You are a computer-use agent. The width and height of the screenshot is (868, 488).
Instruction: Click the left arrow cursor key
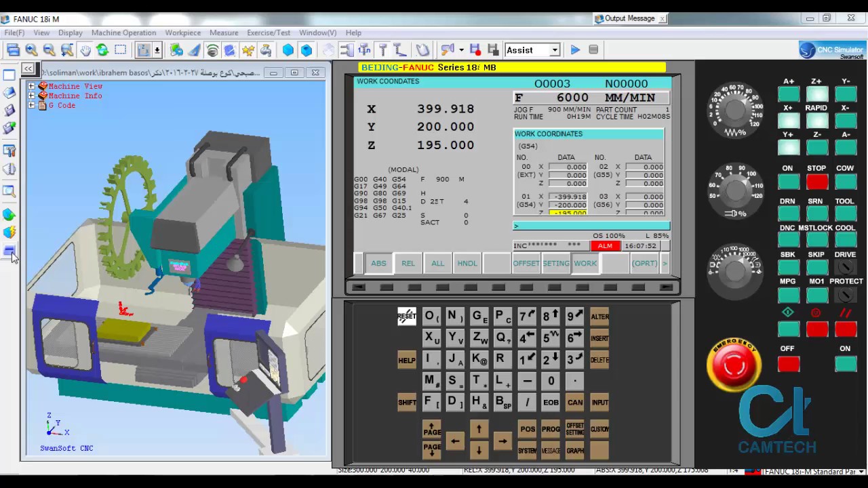tap(455, 441)
